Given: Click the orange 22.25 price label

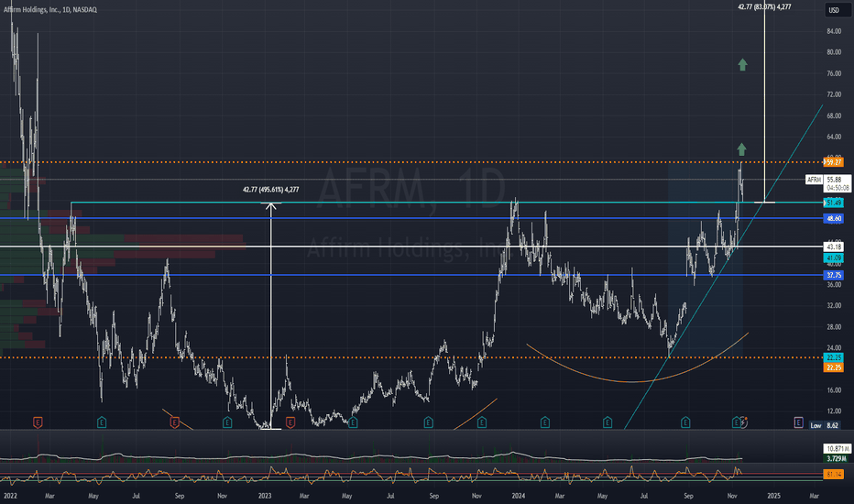Looking at the screenshot, I should point(833,367).
